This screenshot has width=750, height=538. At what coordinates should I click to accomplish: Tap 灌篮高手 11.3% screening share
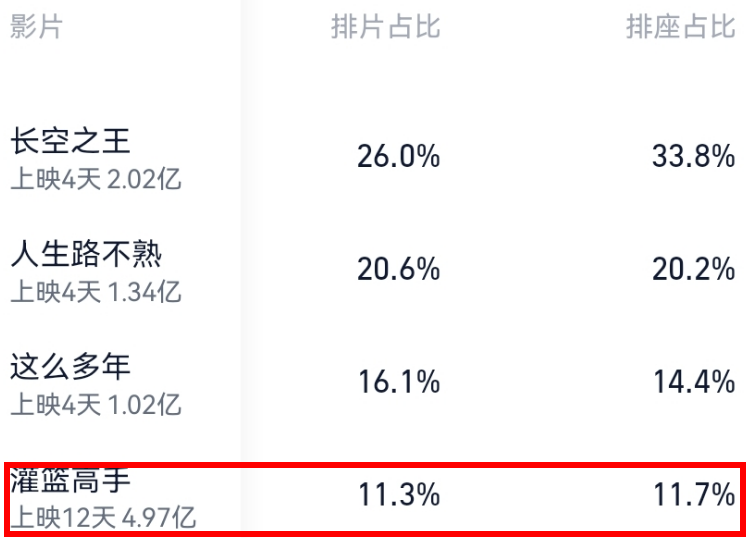click(x=398, y=494)
